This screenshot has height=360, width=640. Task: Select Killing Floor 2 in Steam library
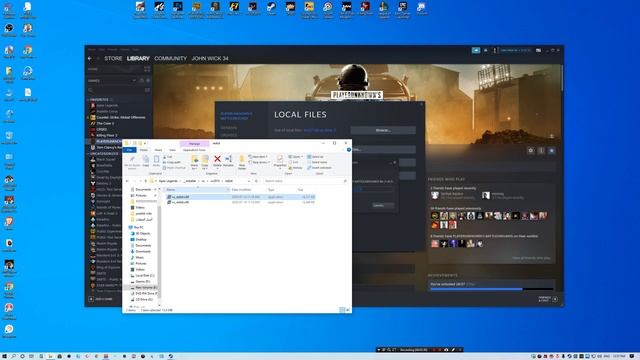click(107, 135)
